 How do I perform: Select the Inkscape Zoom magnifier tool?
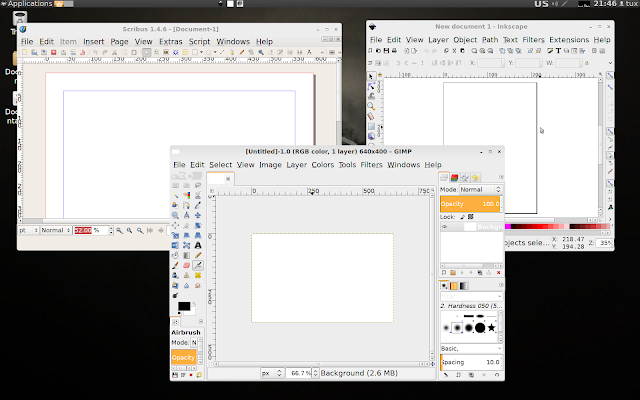(371, 106)
